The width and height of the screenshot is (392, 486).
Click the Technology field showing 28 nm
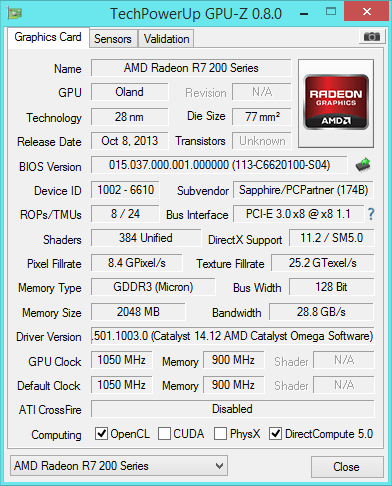[129, 117]
